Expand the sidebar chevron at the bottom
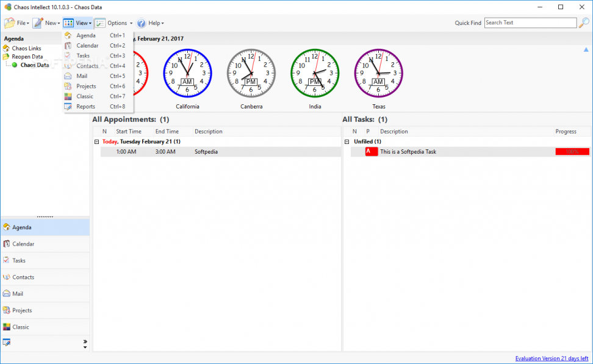The width and height of the screenshot is (593, 364). pos(85,342)
